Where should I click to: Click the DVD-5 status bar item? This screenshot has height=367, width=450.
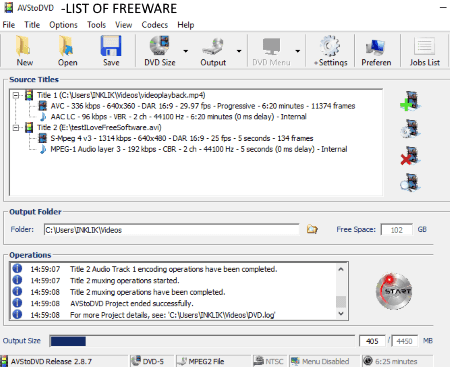point(152,361)
